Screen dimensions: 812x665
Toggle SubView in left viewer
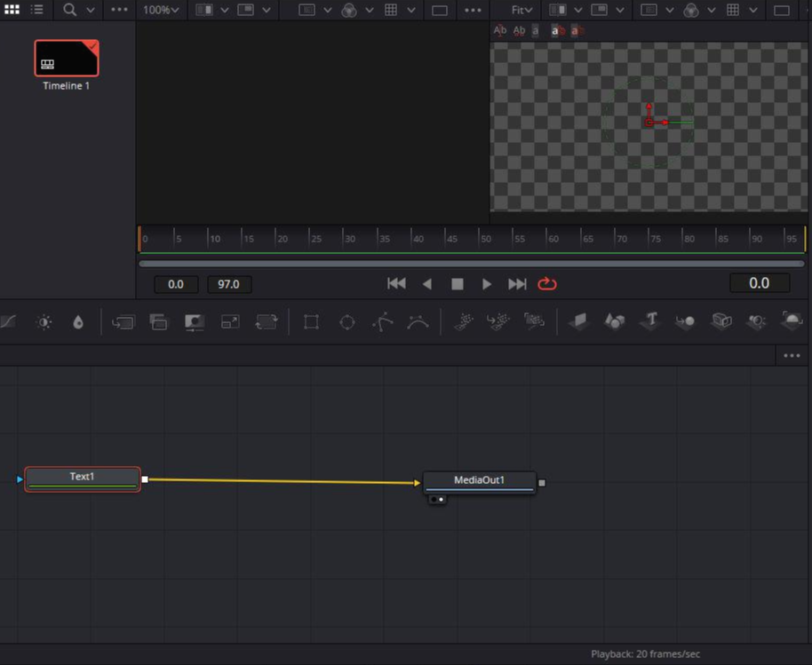245,10
